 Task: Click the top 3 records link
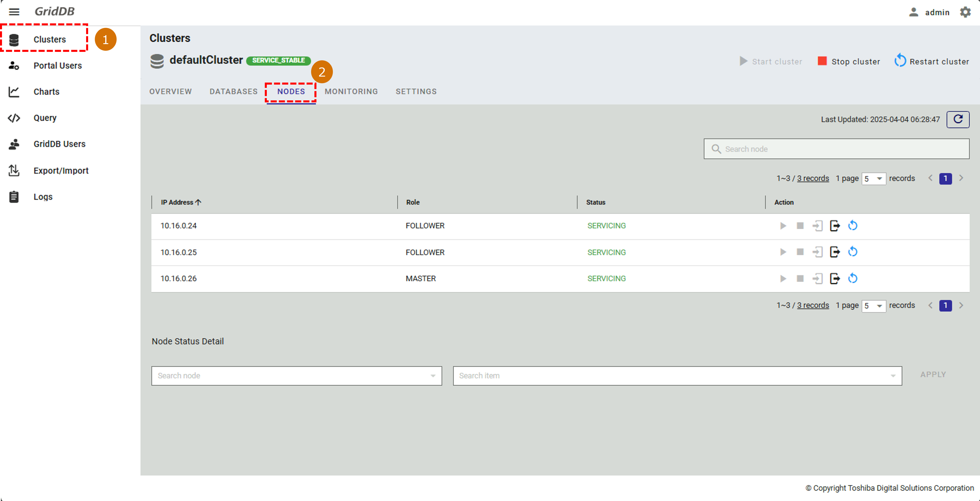(813, 178)
